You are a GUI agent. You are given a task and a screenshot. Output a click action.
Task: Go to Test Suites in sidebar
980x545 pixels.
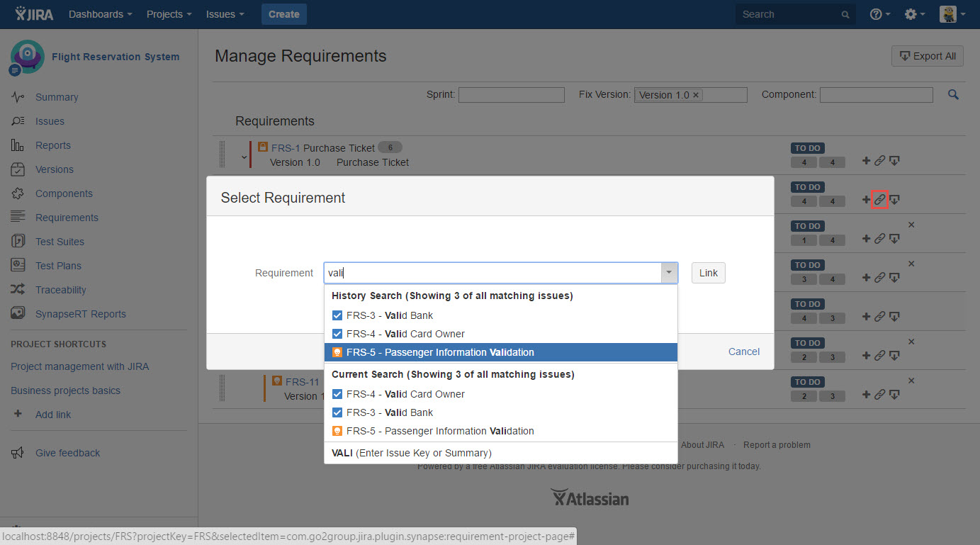[x=60, y=242]
